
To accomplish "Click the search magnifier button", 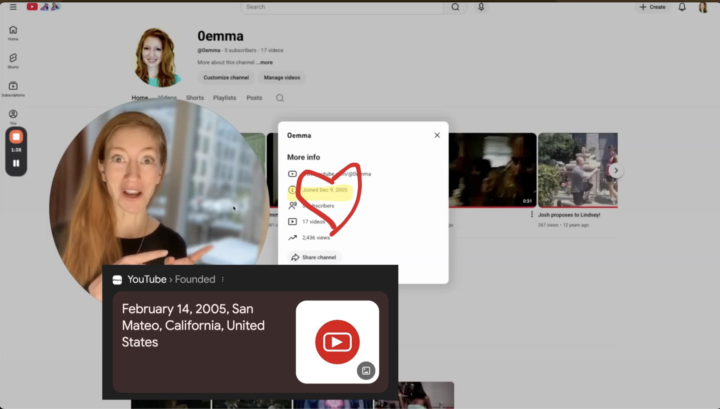I will [456, 7].
